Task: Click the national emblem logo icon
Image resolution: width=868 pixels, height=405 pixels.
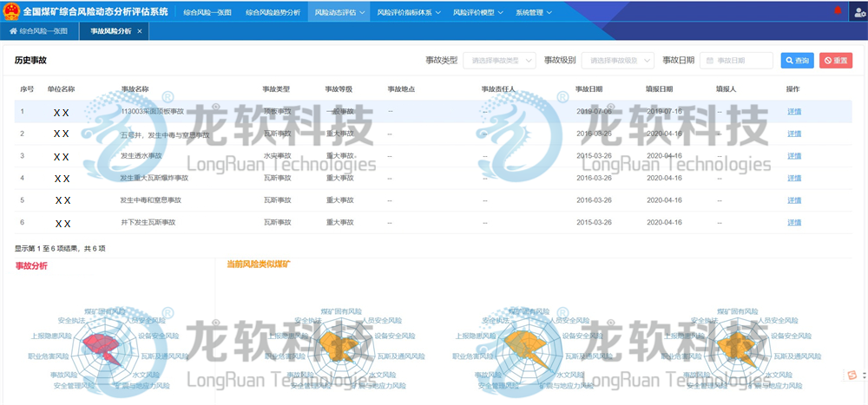Action: coord(10,12)
